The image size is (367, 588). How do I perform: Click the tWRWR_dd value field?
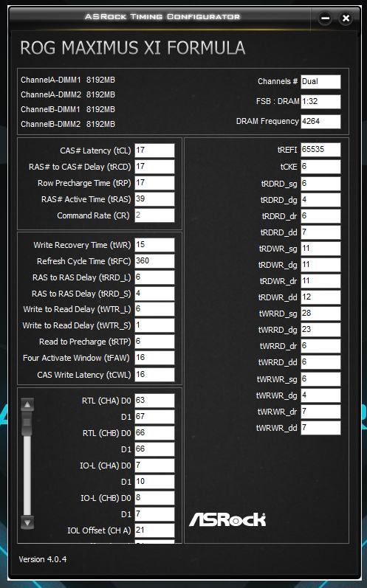pos(320,428)
